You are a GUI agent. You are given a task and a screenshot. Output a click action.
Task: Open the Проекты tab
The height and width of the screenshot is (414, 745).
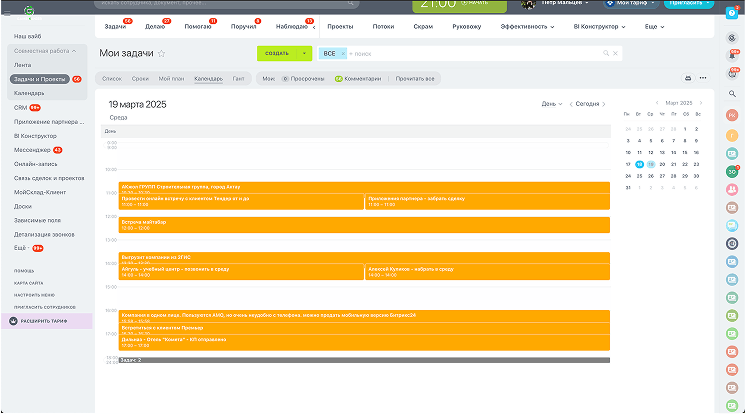coord(340,27)
